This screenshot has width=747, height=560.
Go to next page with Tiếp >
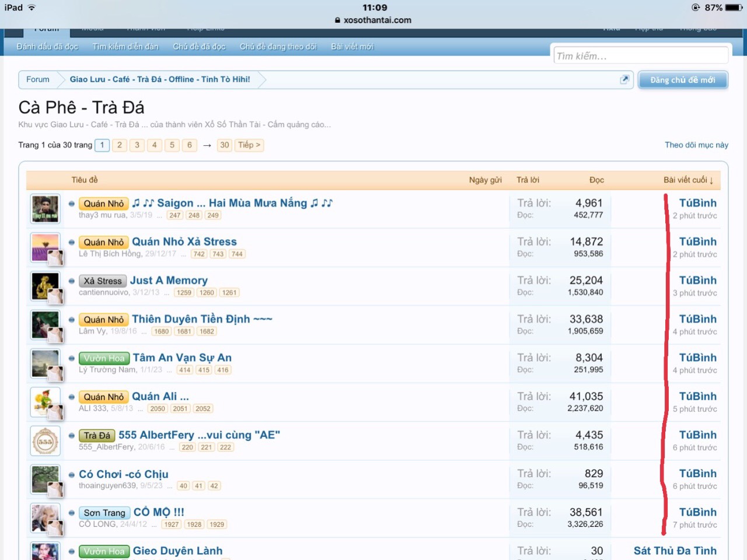tap(249, 145)
